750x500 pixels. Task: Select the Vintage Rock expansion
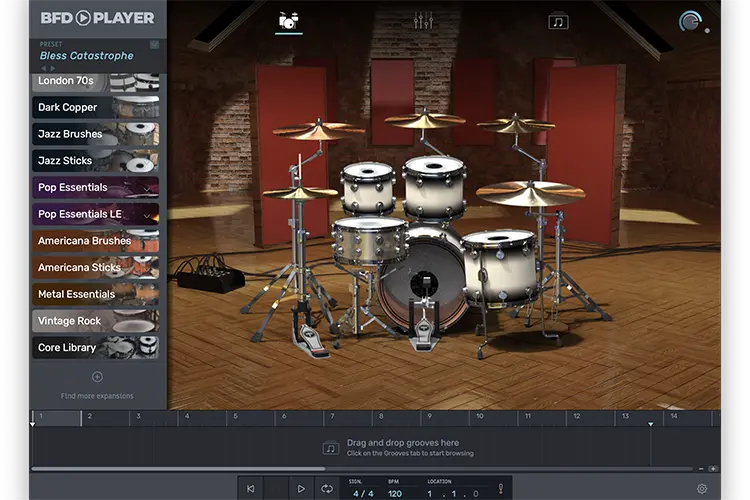(96, 321)
